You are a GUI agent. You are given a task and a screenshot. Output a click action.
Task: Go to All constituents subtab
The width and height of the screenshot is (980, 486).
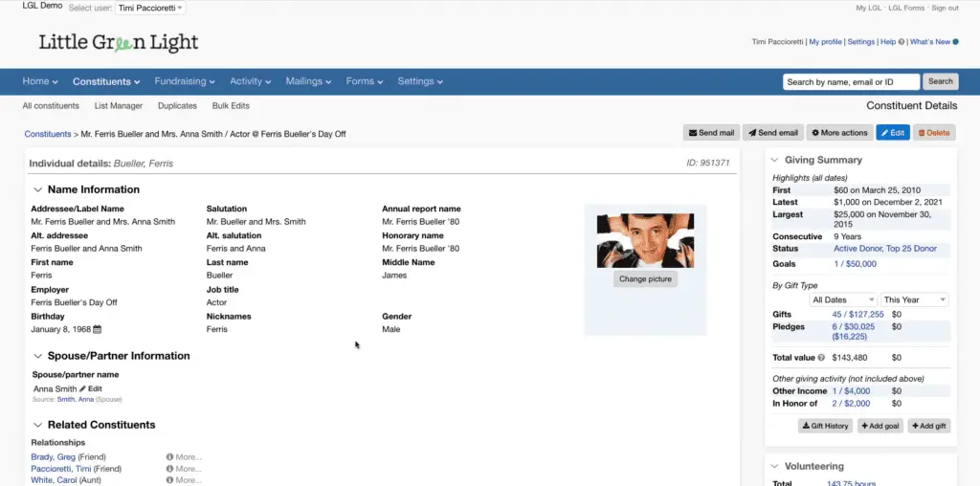point(51,106)
